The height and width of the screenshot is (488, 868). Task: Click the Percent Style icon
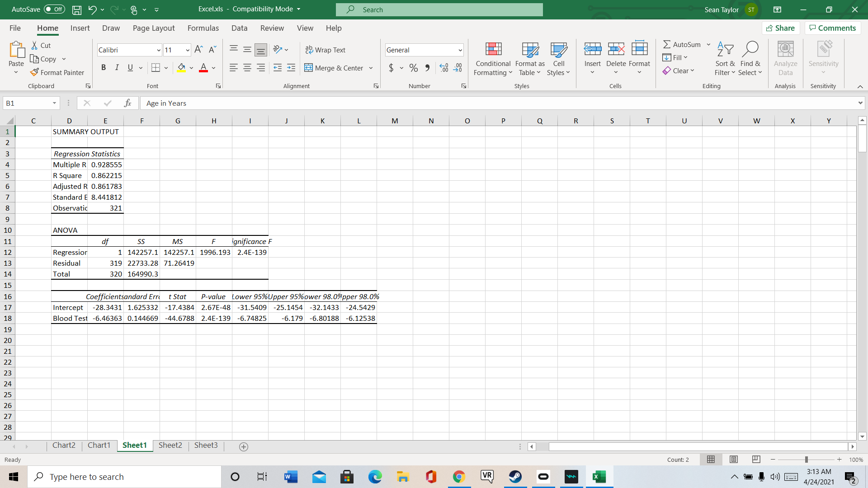[x=413, y=68]
